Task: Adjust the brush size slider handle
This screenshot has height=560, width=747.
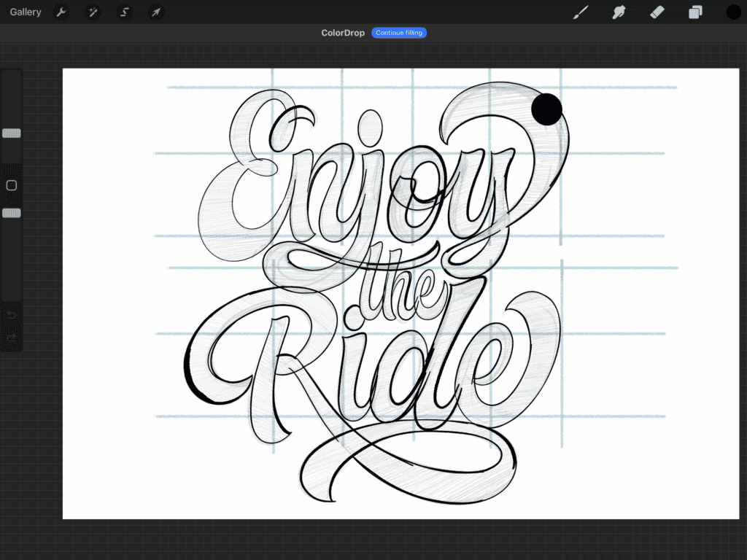Action: point(11,133)
